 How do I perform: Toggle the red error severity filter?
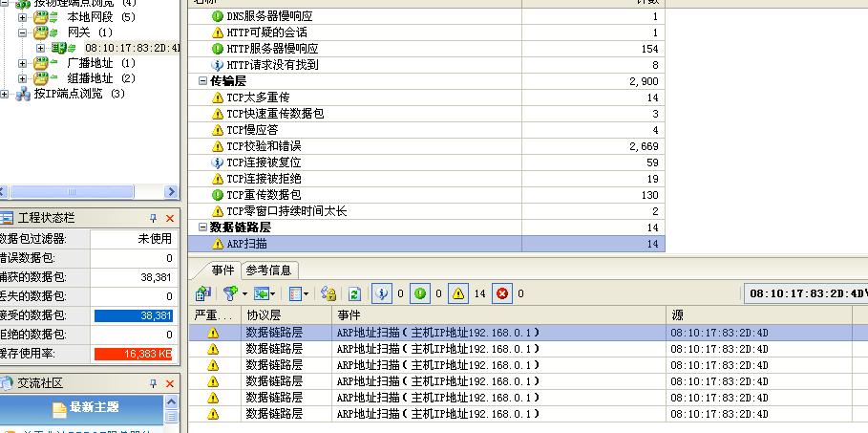pos(502,293)
